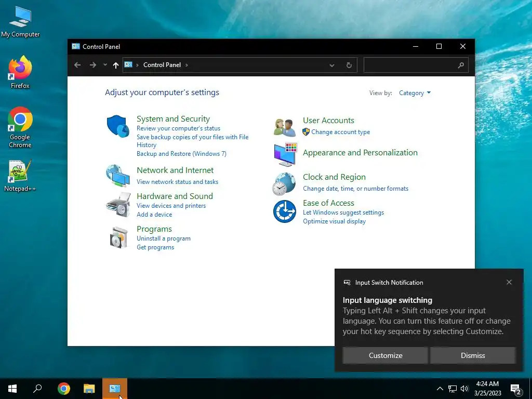
Task: Expand the chevron before Control Panel breadcrumb
Action: pyautogui.click(x=137, y=65)
